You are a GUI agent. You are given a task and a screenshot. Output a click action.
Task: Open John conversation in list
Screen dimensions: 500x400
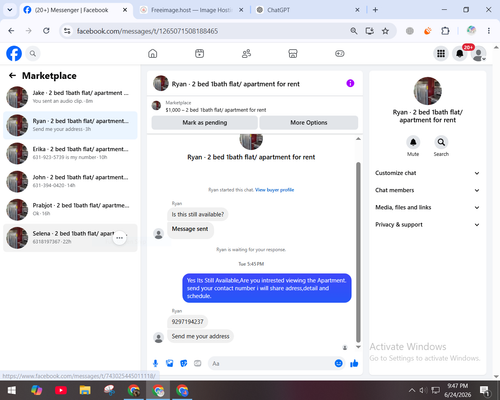pos(70,181)
